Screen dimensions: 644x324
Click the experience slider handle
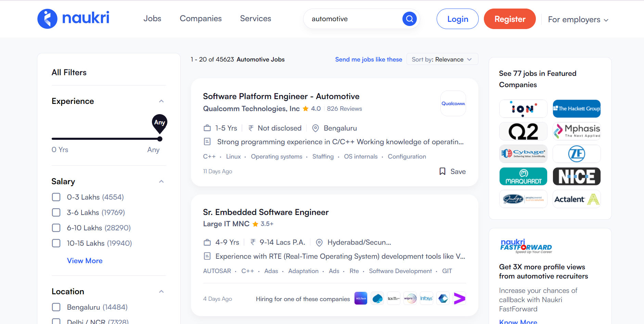point(160,139)
